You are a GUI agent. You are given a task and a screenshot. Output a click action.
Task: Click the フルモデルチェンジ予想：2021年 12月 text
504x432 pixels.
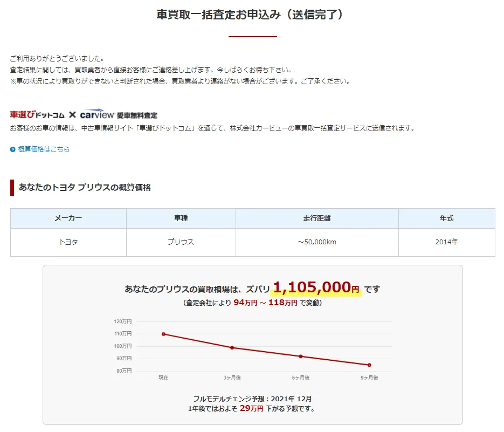click(x=253, y=399)
